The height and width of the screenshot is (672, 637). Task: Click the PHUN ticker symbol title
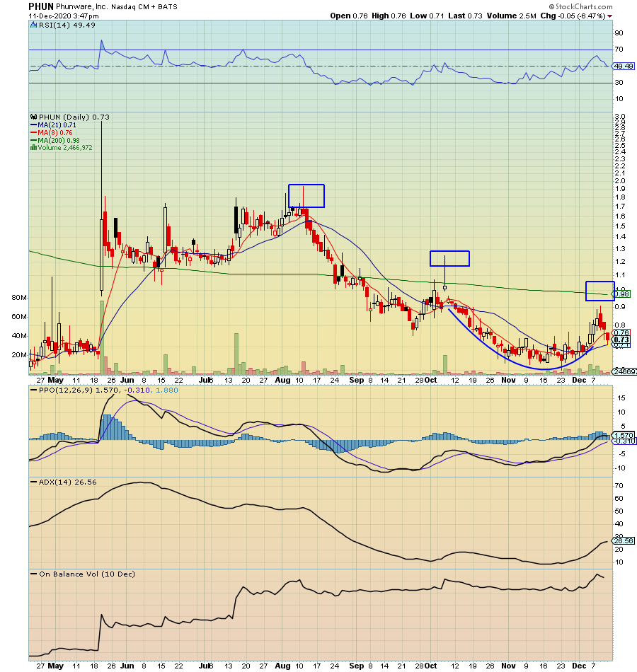pos(41,6)
